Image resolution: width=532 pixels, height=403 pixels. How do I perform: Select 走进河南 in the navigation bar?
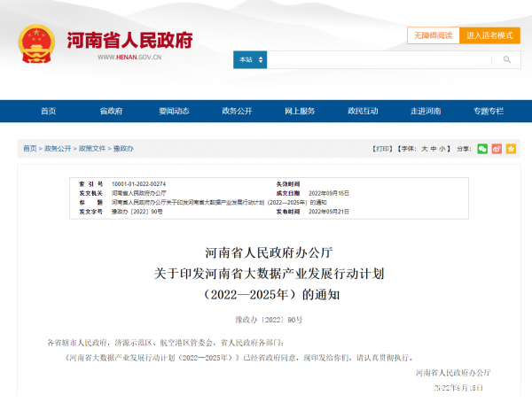pyautogui.click(x=426, y=112)
